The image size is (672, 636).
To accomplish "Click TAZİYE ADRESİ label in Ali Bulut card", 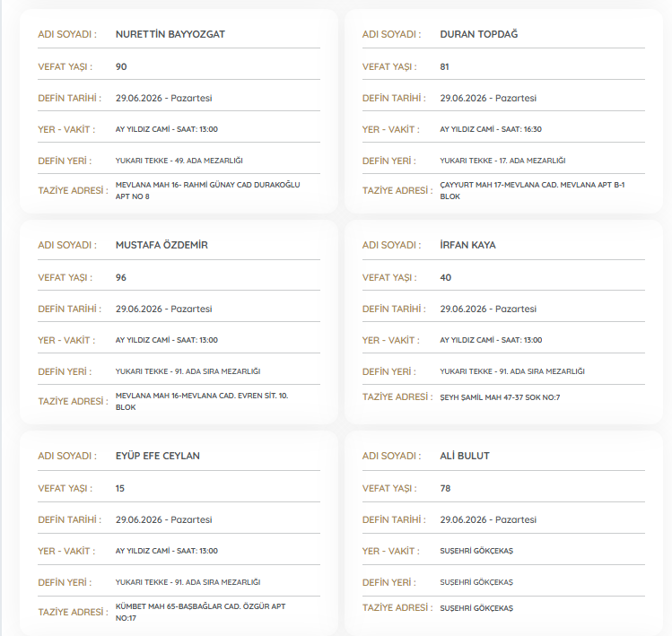I will 397,607.
